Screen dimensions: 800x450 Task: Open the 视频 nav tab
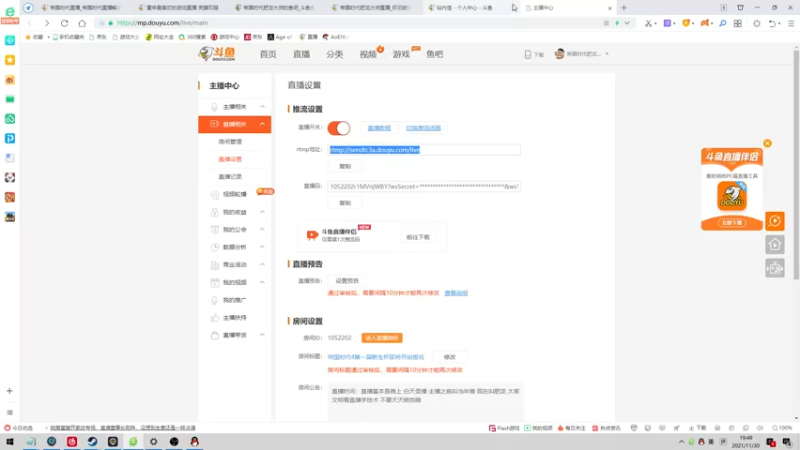click(x=368, y=54)
